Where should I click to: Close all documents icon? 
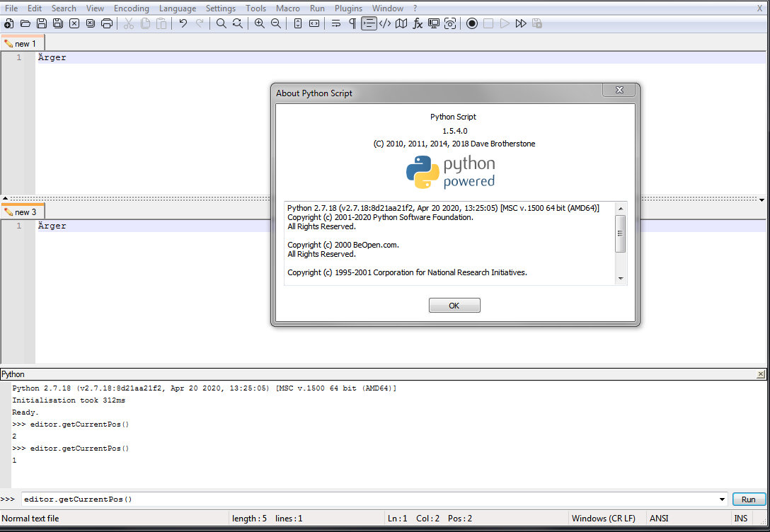point(91,23)
